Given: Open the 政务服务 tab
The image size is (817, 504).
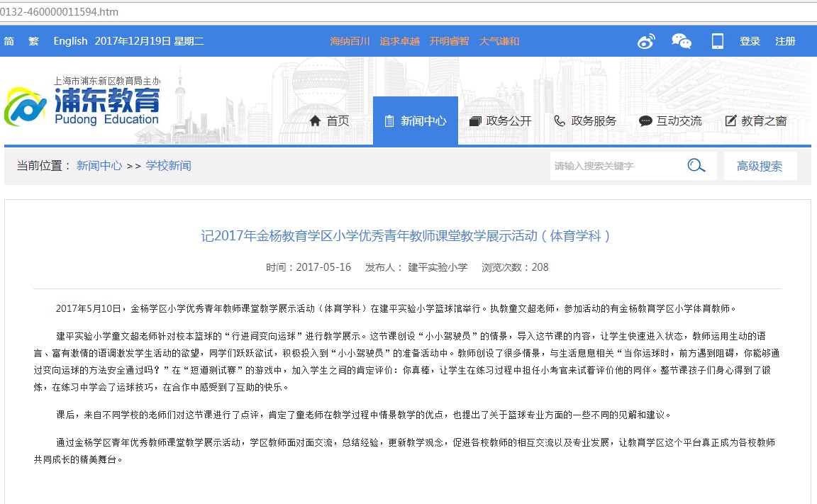Looking at the screenshot, I should (585, 121).
